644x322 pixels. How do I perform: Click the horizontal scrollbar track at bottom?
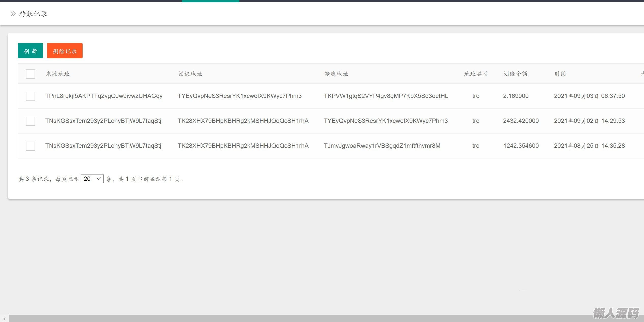(305, 319)
